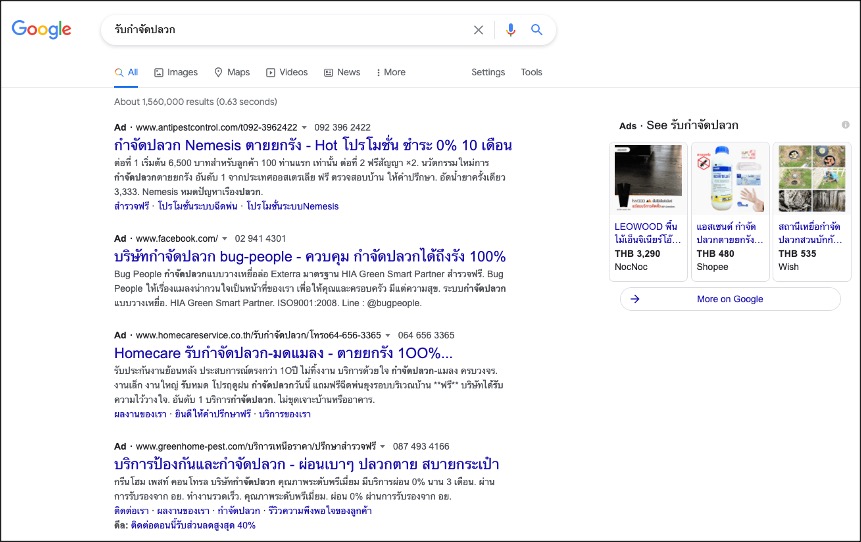This screenshot has height=542, width=861.
Task: Click phone number 064 656 3365
Action: (426, 336)
